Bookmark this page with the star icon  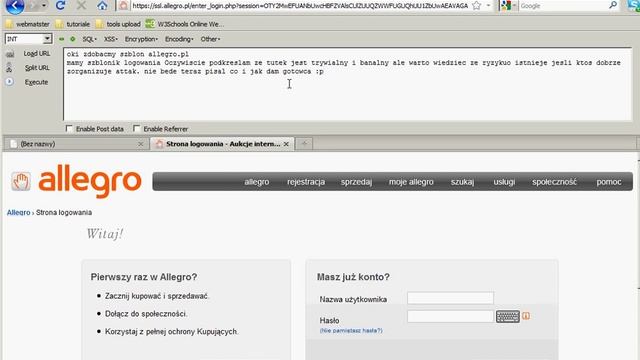coord(476,6)
